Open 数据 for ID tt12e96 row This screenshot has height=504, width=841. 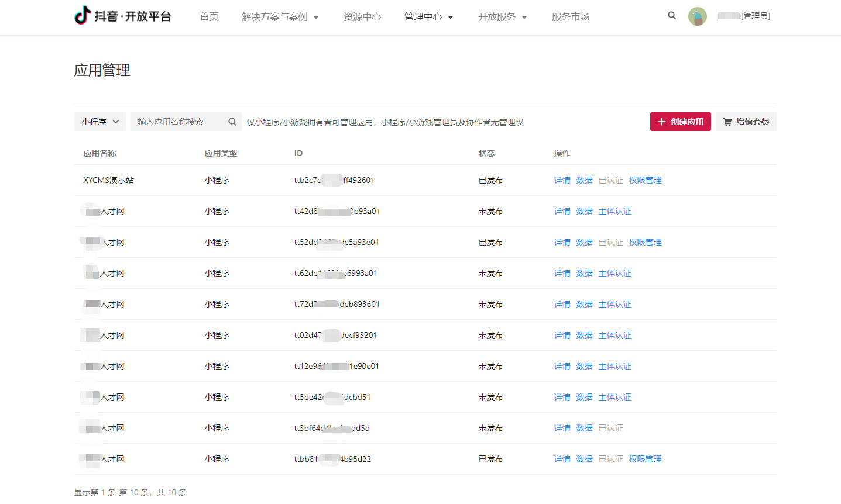click(x=584, y=366)
